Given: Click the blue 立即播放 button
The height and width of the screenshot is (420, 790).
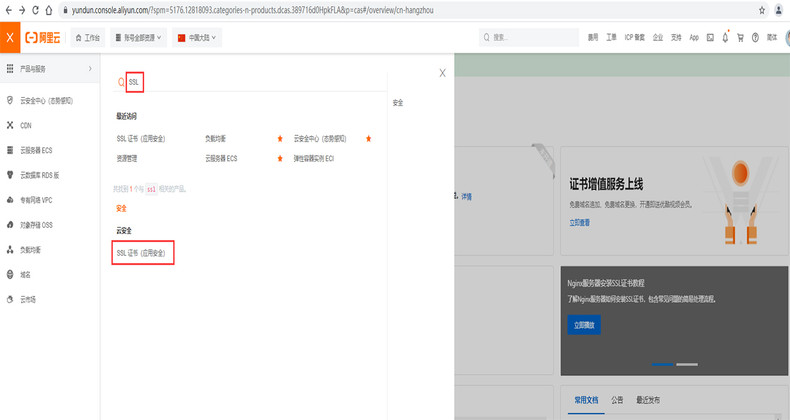Looking at the screenshot, I should (x=584, y=325).
